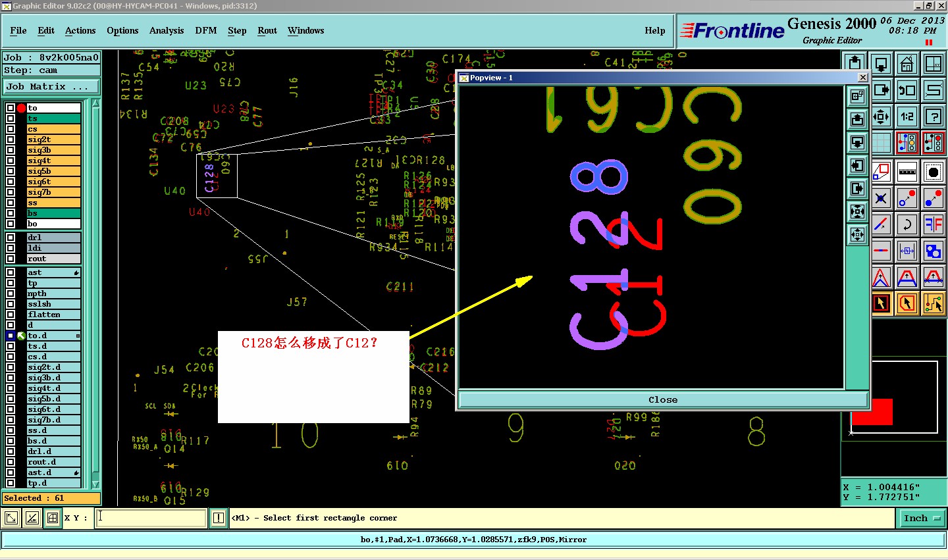The width and height of the screenshot is (948, 560).
Task: Click the Job: 8v2k005na0 label
Action: [x=51, y=57]
